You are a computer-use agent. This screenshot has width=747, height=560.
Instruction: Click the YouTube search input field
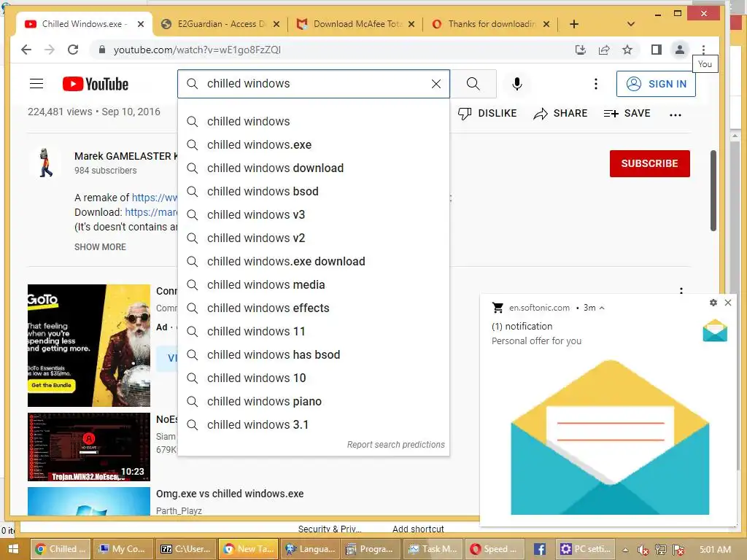[314, 84]
